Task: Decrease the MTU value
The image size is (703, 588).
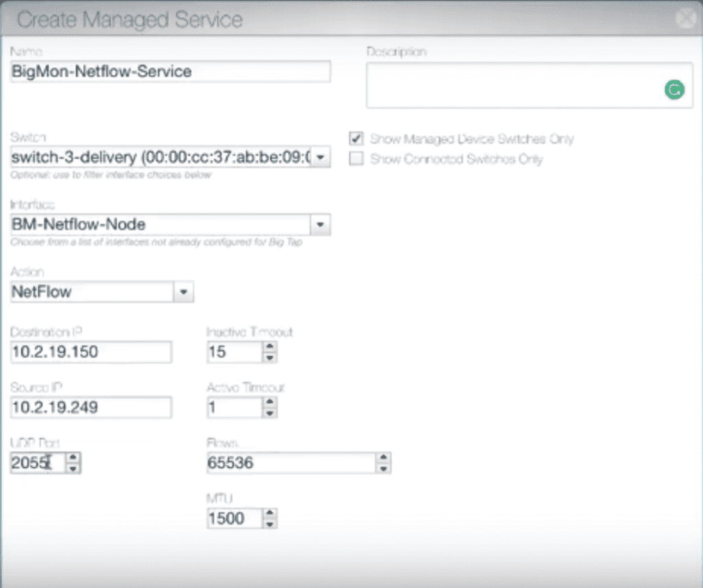Action: (269, 524)
